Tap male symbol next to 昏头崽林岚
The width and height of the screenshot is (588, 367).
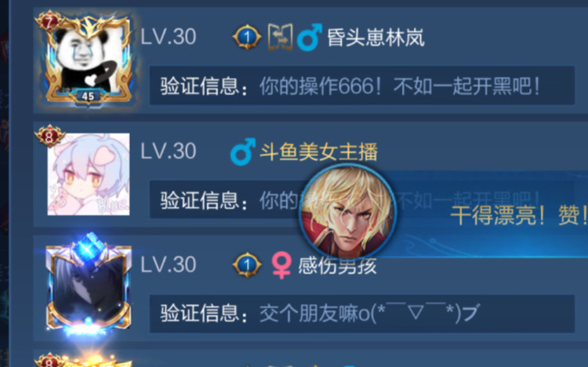(x=309, y=37)
